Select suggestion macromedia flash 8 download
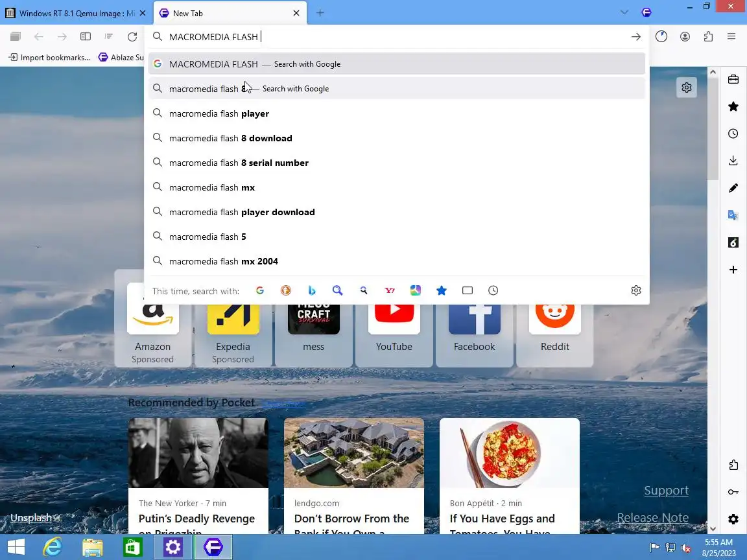 click(x=396, y=138)
